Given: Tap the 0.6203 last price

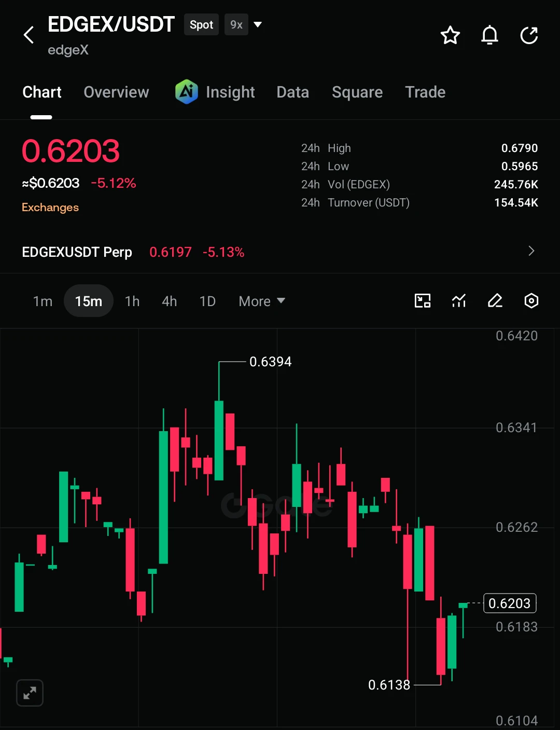Looking at the screenshot, I should pos(71,151).
